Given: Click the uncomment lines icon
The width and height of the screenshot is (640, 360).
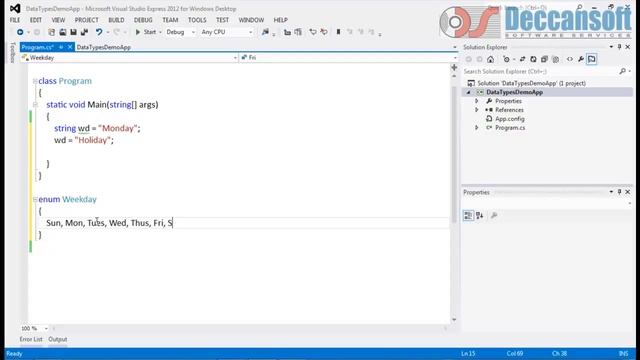Looking at the screenshot, I should click(x=324, y=32).
